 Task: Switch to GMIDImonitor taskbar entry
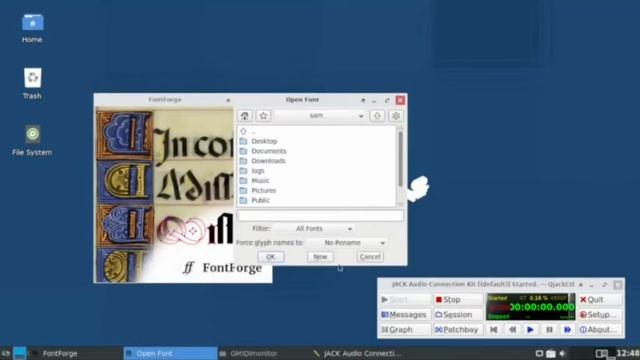pyautogui.click(x=263, y=353)
